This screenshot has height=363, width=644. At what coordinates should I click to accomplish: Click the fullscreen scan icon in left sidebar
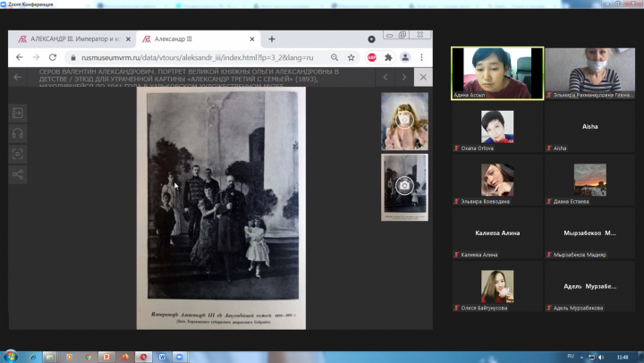coord(18,154)
